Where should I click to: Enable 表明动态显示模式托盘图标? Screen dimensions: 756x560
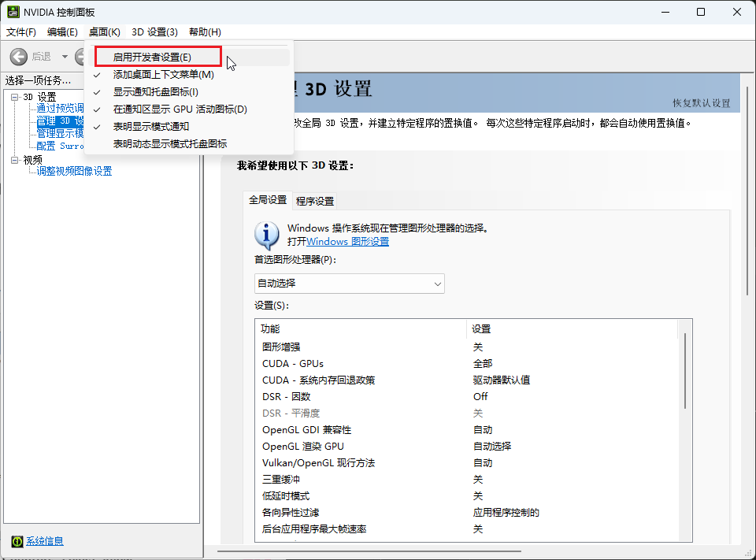189,144
